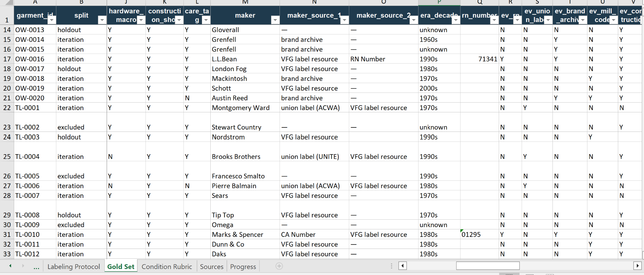644x275 pixels.
Task: Click the sheet tab bar splitter handle
Action: pos(391,266)
